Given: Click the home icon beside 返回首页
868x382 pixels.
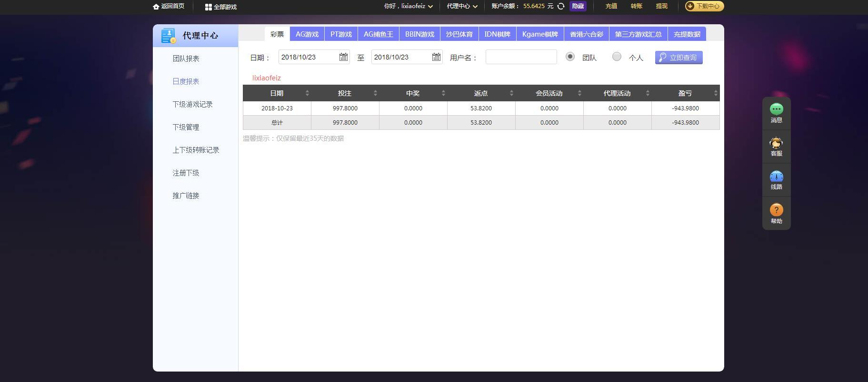Looking at the screenshot, I should tap(156, 7).
